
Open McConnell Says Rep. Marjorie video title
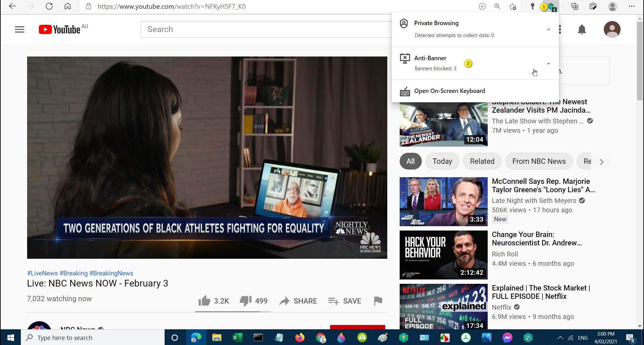(543, 186)
